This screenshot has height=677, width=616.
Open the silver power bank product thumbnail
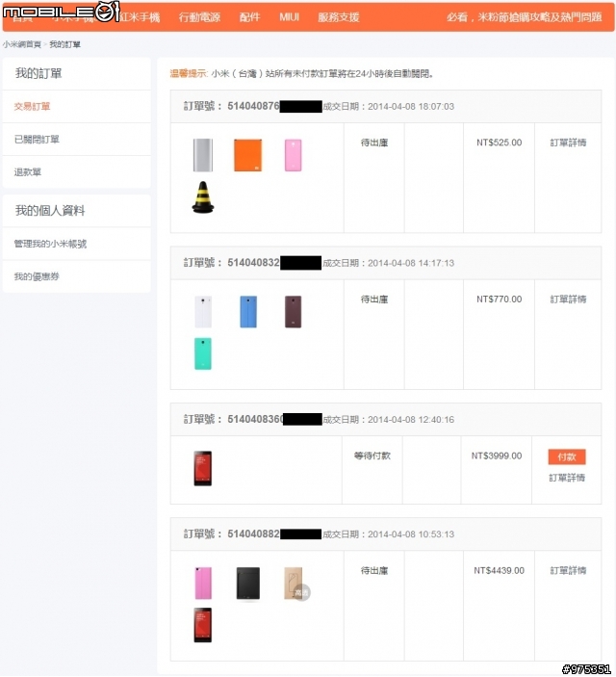click(202, 155)
